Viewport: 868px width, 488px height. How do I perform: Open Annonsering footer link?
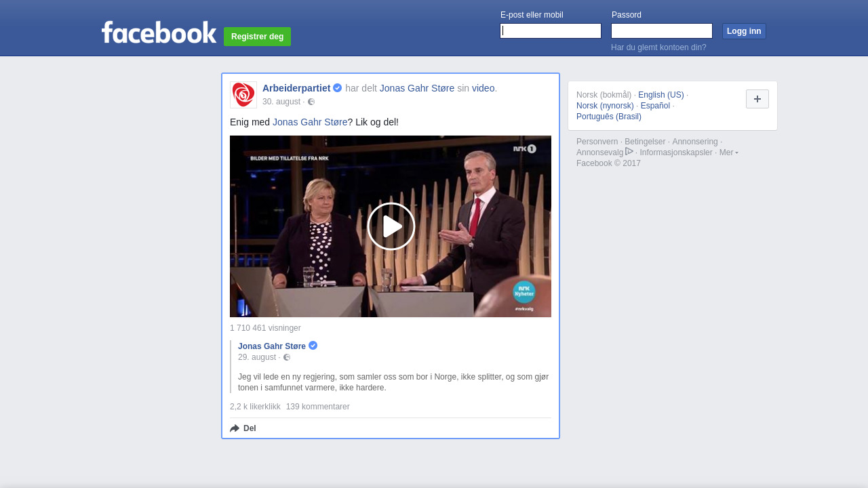click(x=695, y=142)
